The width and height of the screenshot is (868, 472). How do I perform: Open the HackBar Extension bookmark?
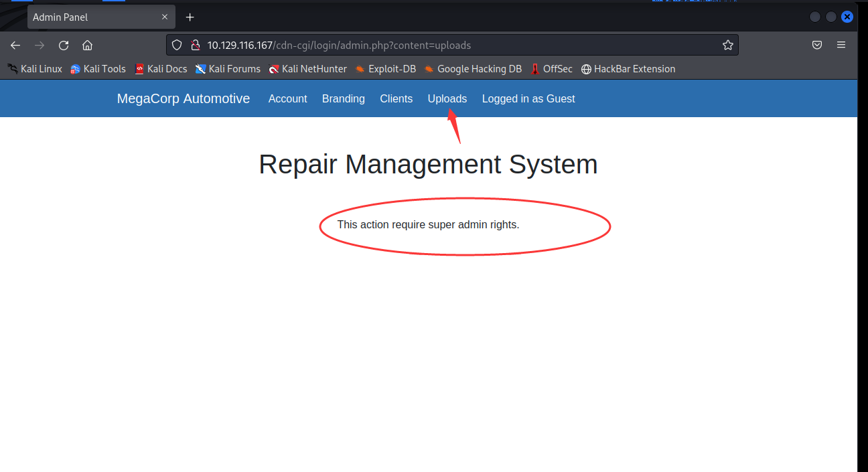628,69
